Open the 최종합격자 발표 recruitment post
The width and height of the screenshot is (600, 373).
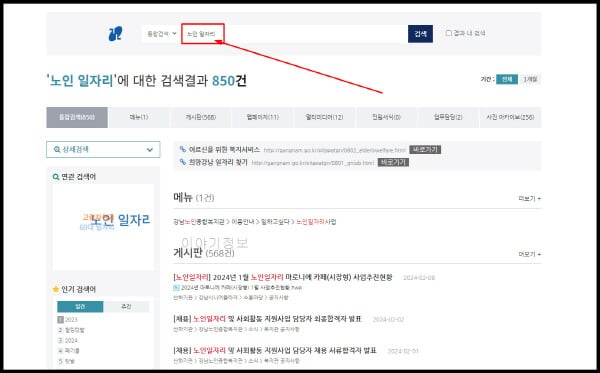[267, 319]
